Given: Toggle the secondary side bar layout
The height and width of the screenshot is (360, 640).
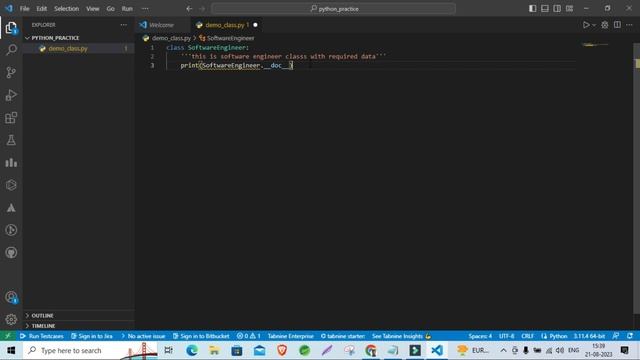Looking at the screenshot, I should (557, 9).
